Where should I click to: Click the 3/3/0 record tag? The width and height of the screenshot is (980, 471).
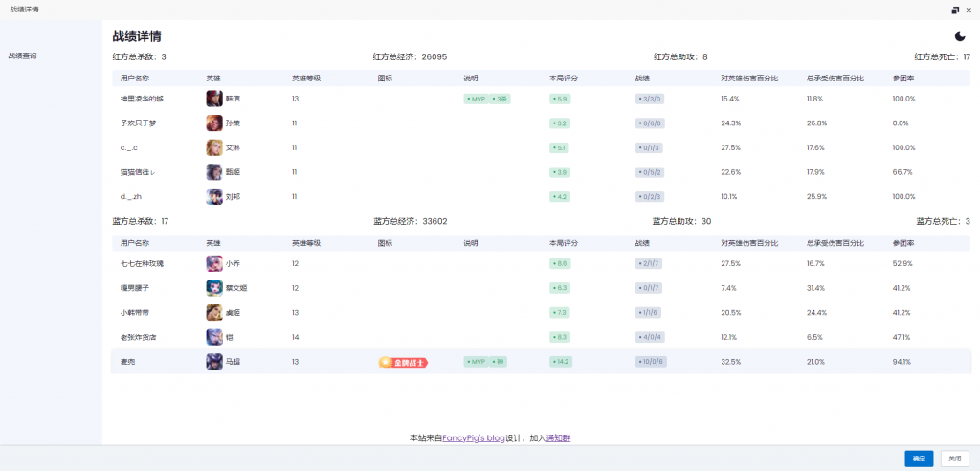[650, 99]
